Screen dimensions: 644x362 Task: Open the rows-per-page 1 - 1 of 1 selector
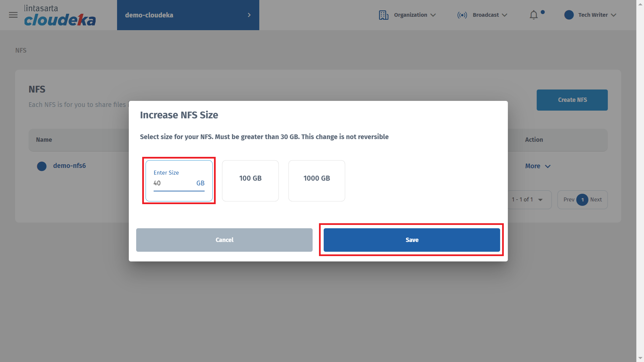(x=528, y=200)
